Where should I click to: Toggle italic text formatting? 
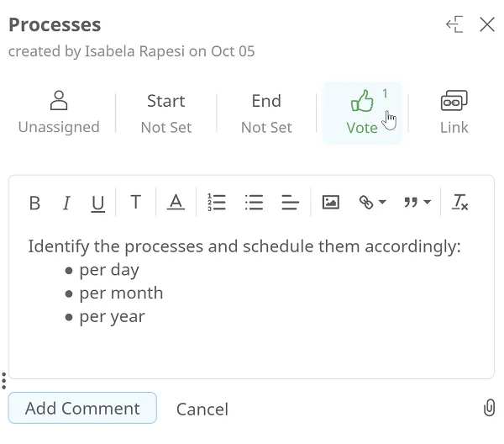[x=66, y=203]
